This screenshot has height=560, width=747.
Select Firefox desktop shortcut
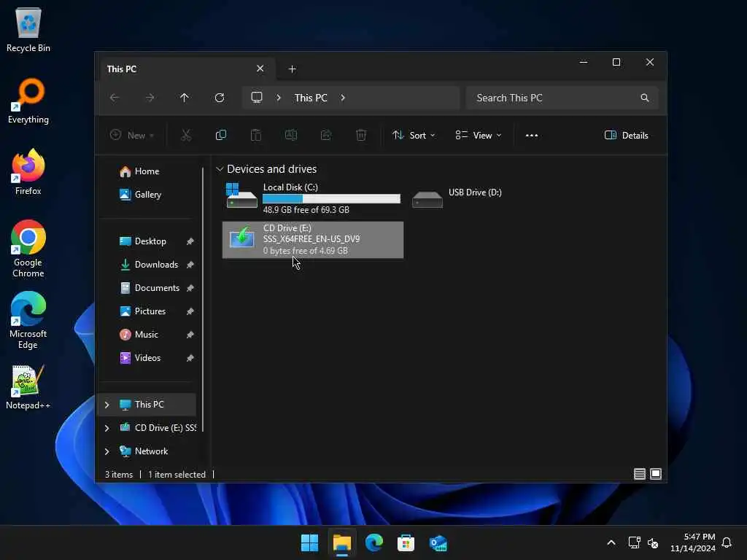(x=28, y=172)
